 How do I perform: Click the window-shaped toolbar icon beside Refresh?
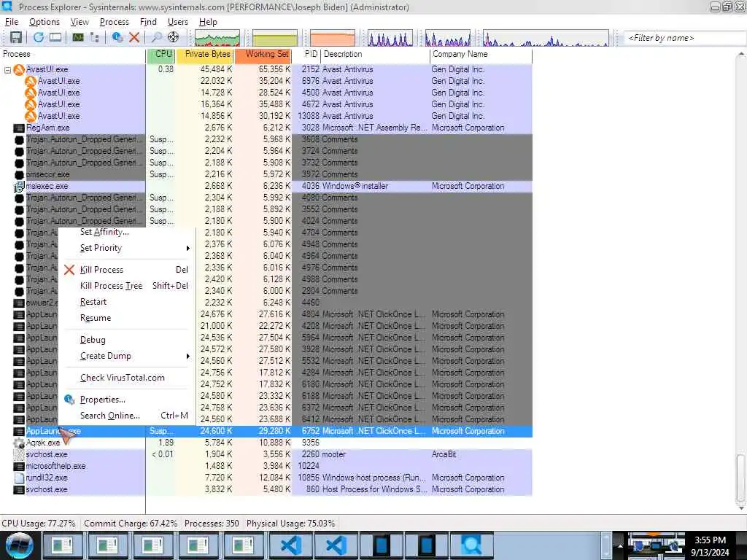tap(55, 37)
